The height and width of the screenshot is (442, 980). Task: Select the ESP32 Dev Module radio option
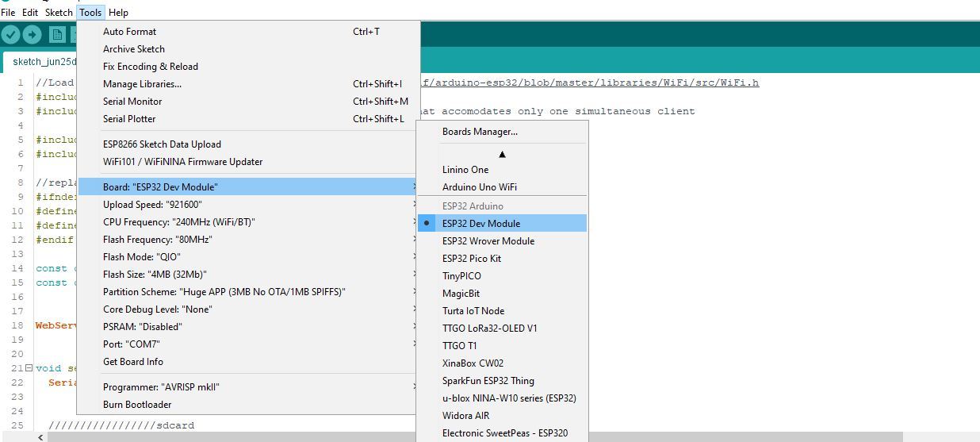[502, 224]
